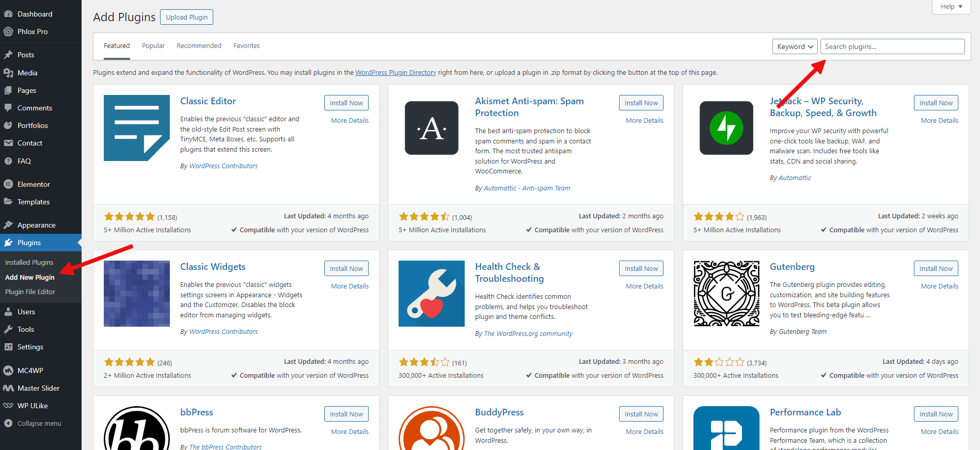Screen dimensions: 980x450
Task: Click the Phlox Pro sidebar icon
Action: tap(8, 31)
